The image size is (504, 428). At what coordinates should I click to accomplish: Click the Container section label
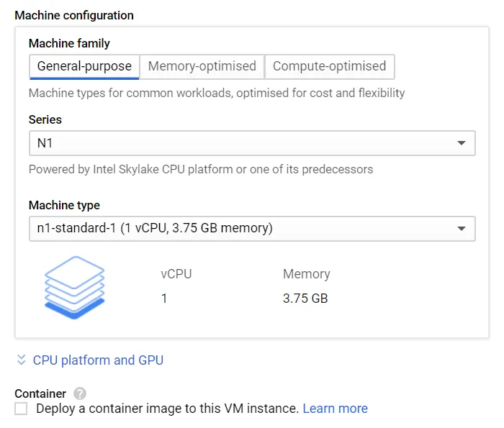(40, 393)
